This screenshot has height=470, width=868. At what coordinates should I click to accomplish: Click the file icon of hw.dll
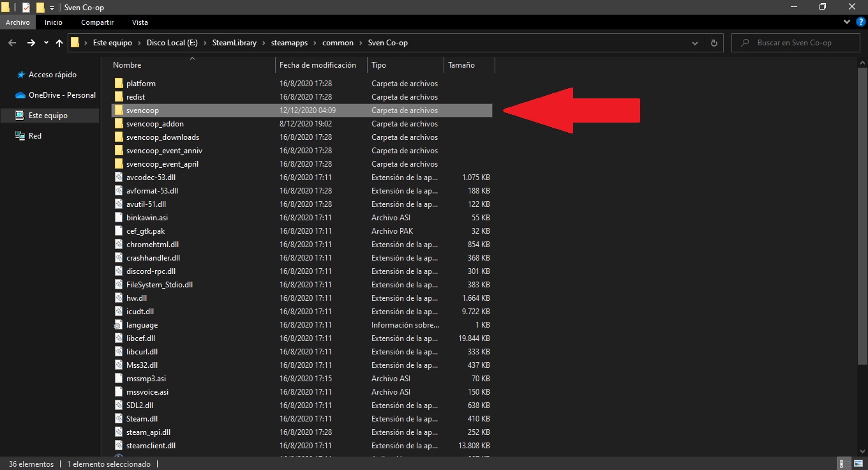[118, 298]
